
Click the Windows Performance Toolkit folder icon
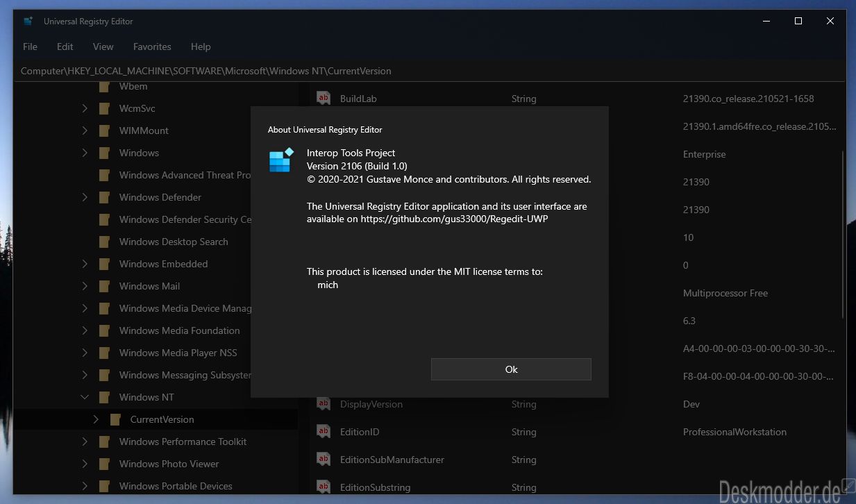click(x=104, y=442)
